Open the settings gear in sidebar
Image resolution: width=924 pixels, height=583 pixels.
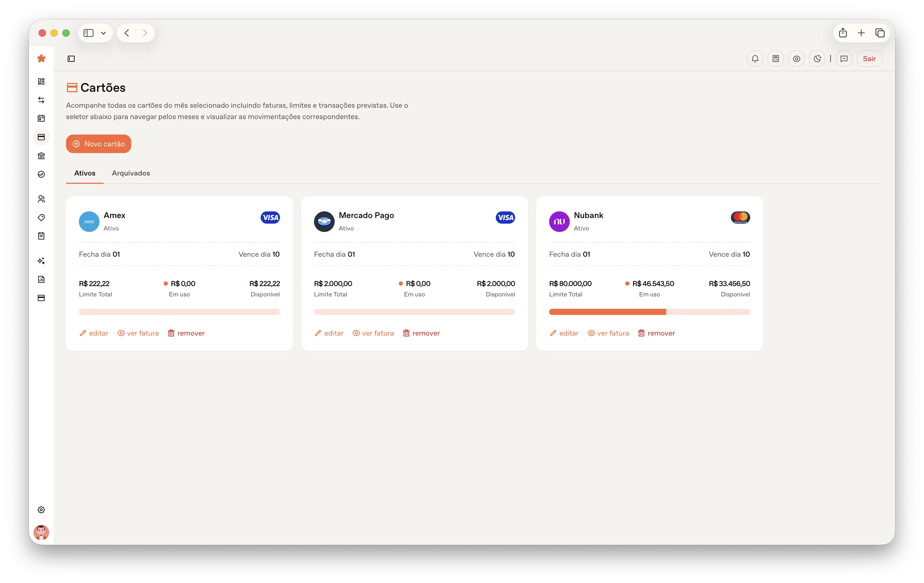(x=42, y=510)
